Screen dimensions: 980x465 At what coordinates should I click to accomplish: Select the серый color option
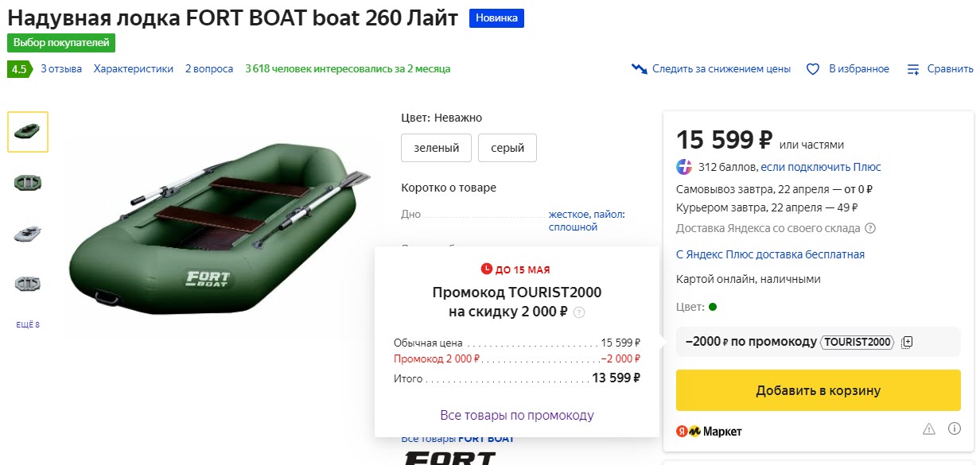tap(507, 148)
